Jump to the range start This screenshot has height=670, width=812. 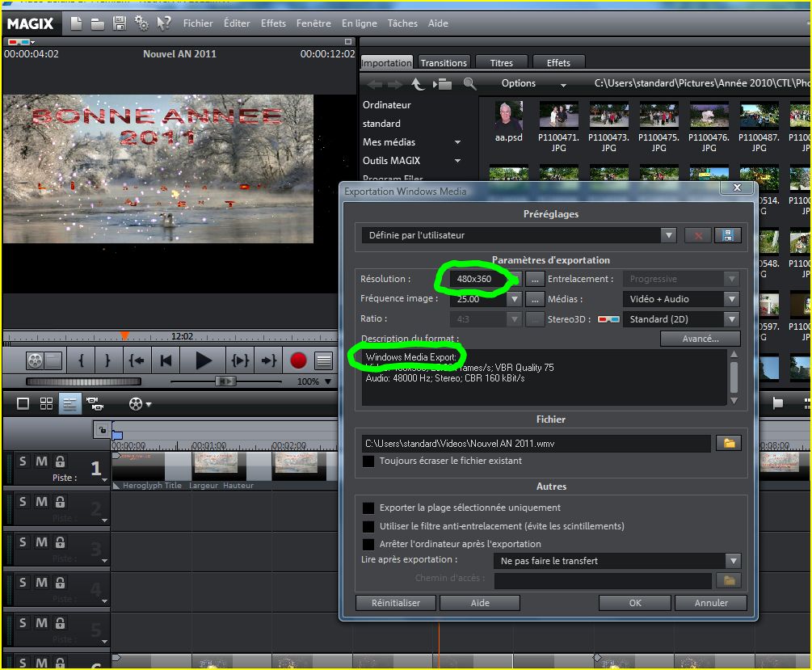click(x=137, y=360)
